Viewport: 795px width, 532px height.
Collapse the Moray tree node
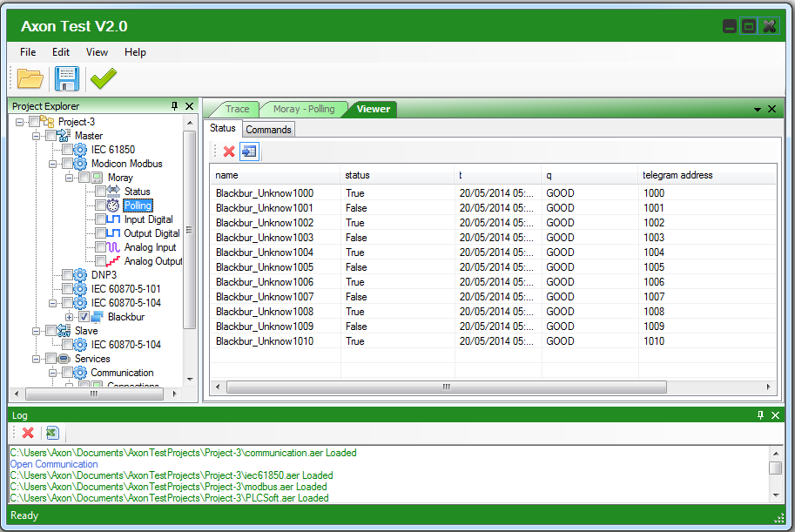coord(69,178)
